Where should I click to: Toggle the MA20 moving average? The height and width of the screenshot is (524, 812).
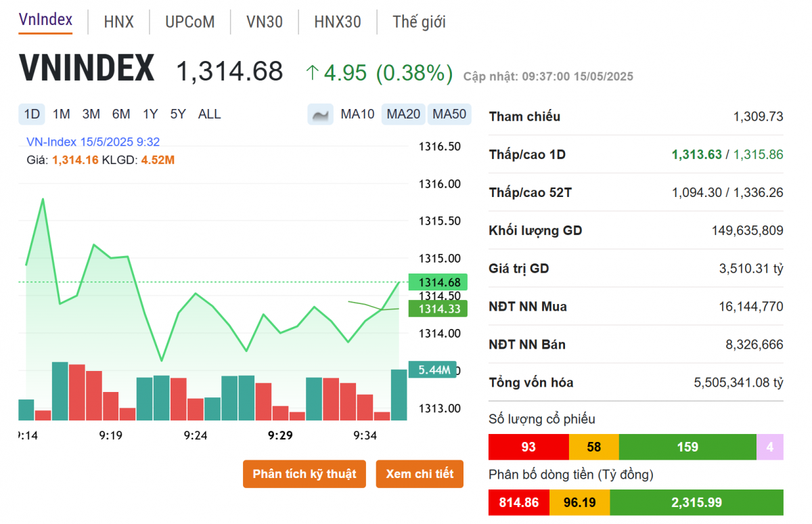tap(403, 114)
